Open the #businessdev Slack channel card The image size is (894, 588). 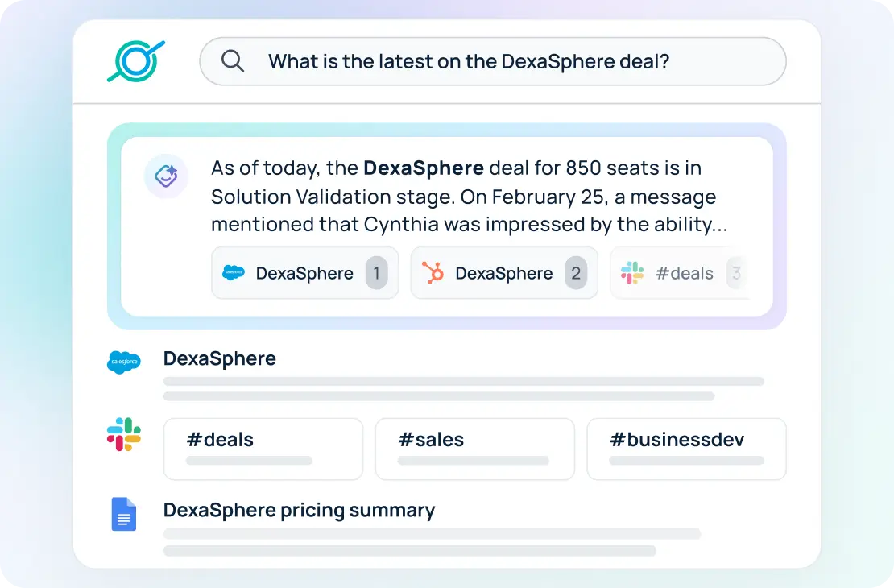[x=686, y=449]
